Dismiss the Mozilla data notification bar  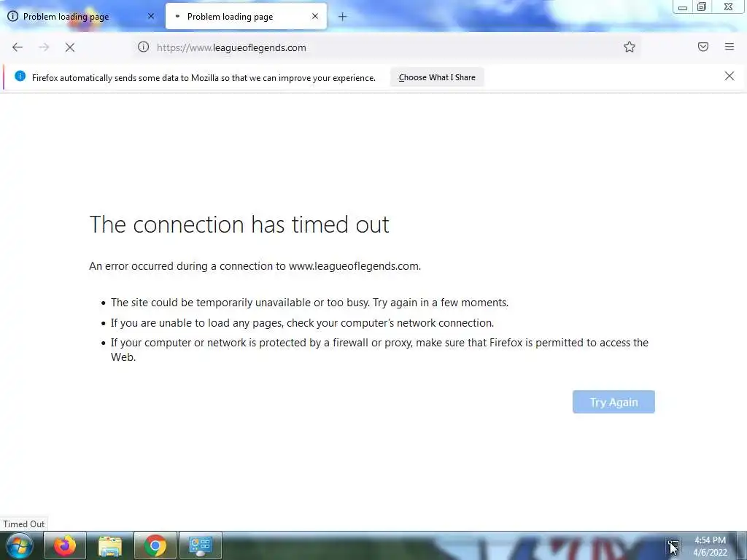click(729, 76)
